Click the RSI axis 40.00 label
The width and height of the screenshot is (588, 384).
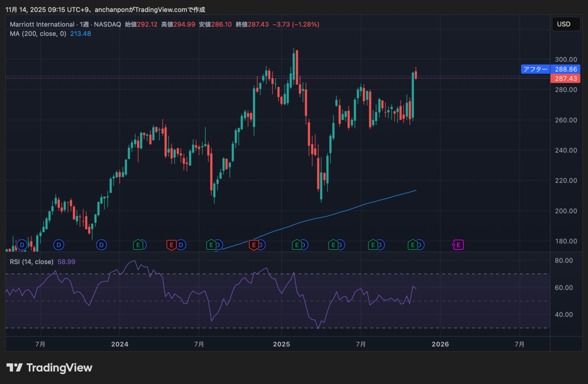563,314
